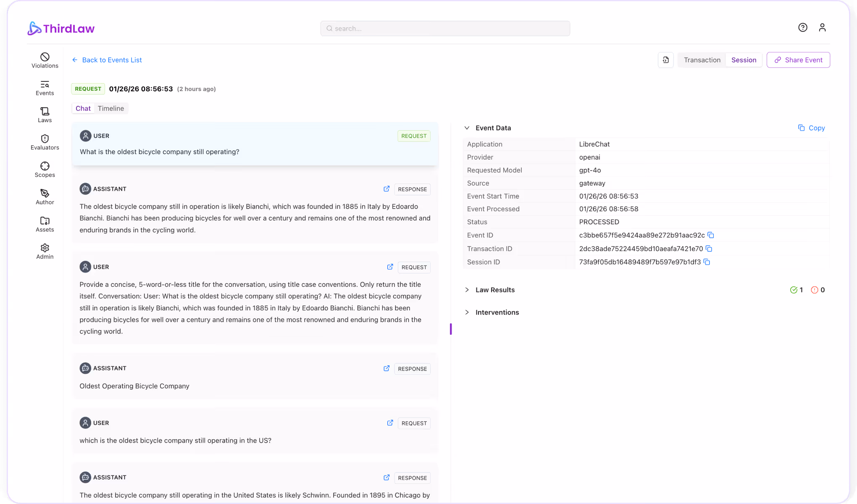Switch to the Timeline tab
Viewport: 857px width, 504px height.
[x=110, y=108]
